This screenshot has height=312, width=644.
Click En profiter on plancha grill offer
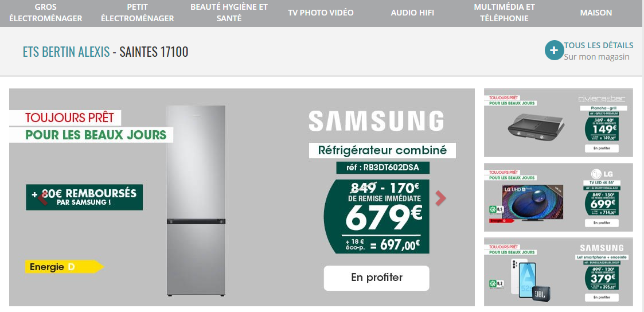pyautogui.click(x=602, y=148)
